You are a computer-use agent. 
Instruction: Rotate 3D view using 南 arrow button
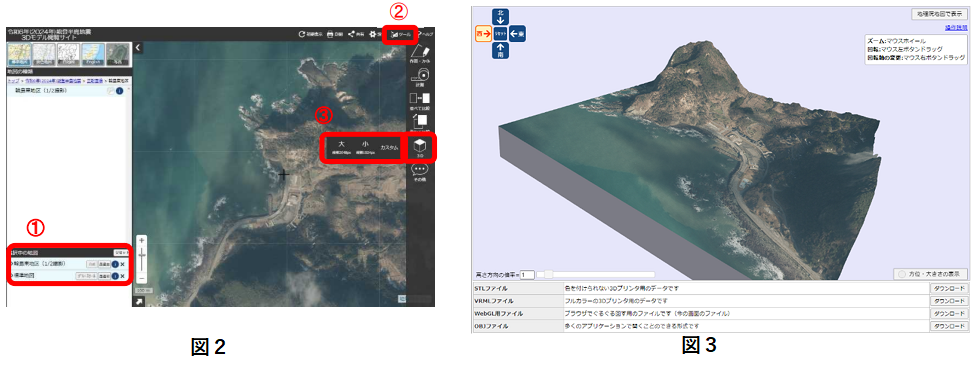[500, 51]
